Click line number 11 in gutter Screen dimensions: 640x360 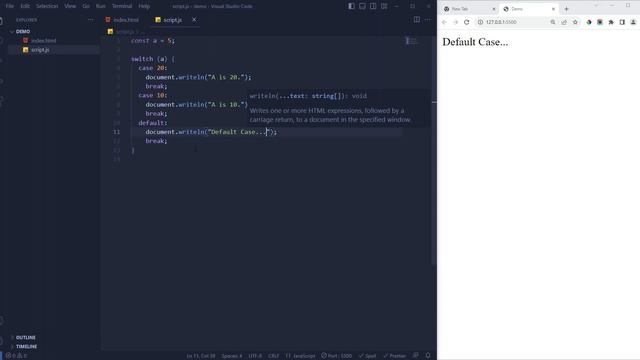[117, 132]
